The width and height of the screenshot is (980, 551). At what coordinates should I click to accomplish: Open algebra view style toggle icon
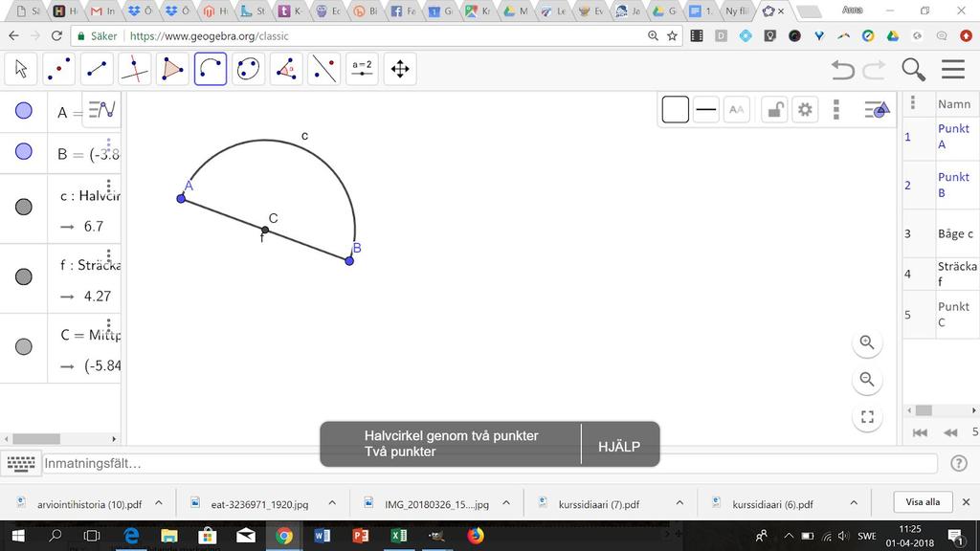pos(101,110)
